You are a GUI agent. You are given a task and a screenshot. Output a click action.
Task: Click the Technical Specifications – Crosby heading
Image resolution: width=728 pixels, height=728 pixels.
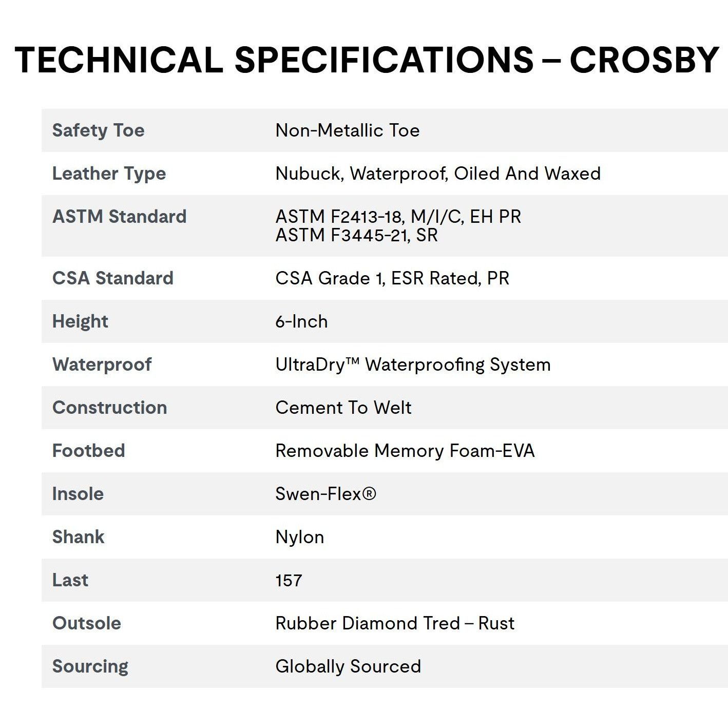coord(367,60)
